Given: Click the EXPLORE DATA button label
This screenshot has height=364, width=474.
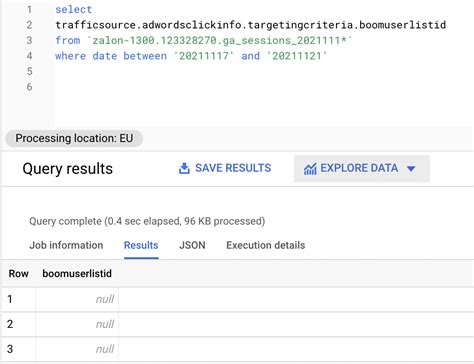Looking at the screenshot, I should pos(359,168).
